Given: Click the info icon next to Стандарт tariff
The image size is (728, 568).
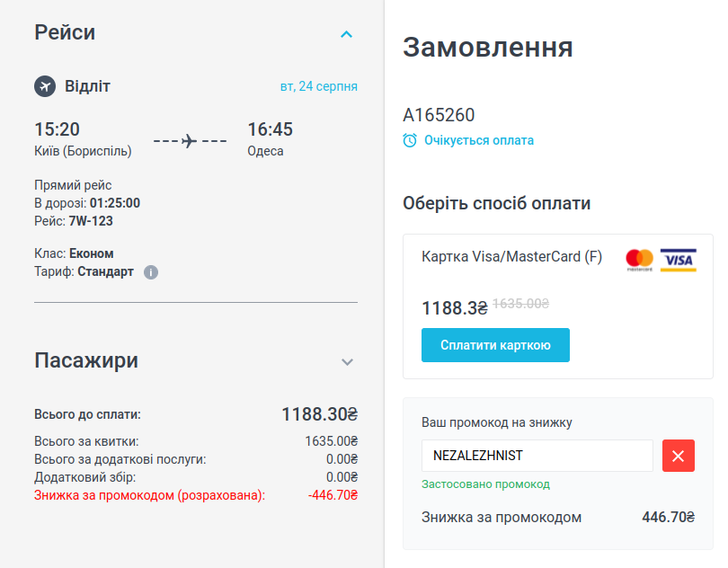Looking at the screenshot, I should click(x=151, y=271).
